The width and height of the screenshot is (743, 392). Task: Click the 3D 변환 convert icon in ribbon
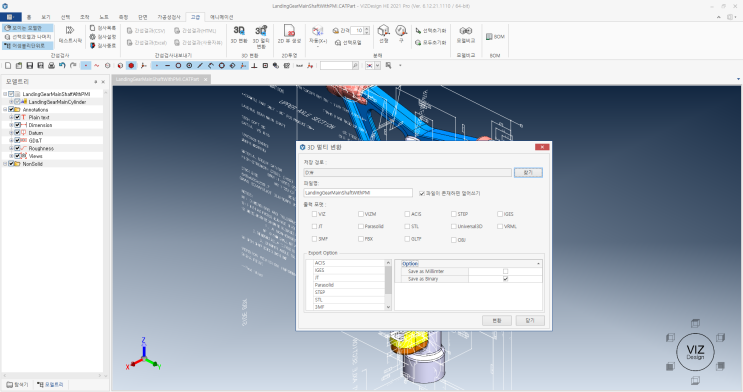239,31
